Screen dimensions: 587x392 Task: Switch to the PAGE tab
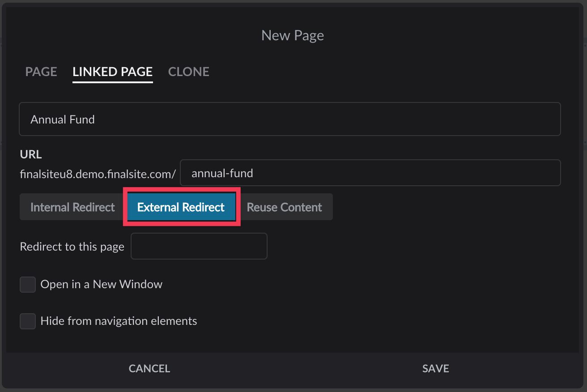[41, 72]
